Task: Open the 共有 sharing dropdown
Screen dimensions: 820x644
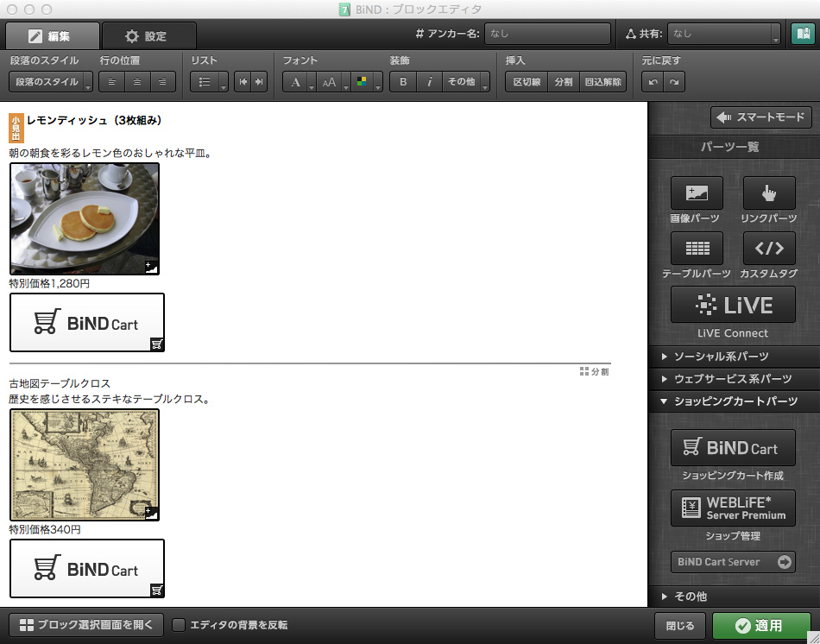Action: tap(724, 34)
